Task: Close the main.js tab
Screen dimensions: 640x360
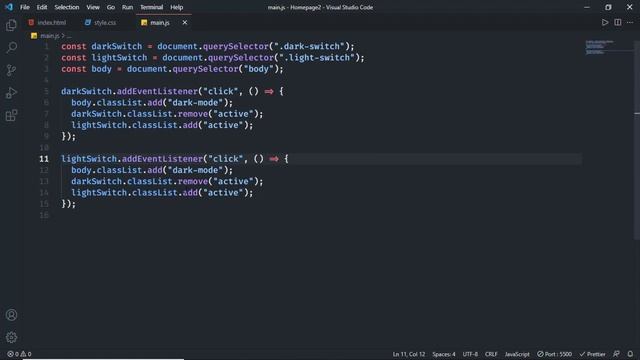Action: coord(185,22)
